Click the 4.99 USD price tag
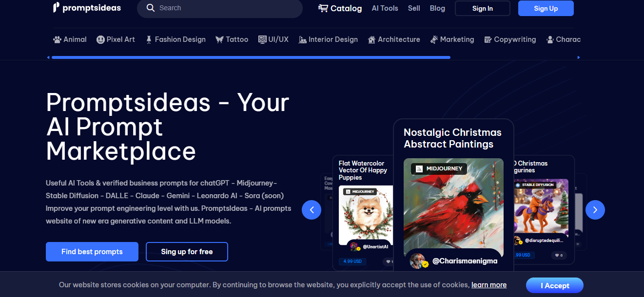Image resolution: width=644 pixels, height=297 pixels. click(352, 261)
